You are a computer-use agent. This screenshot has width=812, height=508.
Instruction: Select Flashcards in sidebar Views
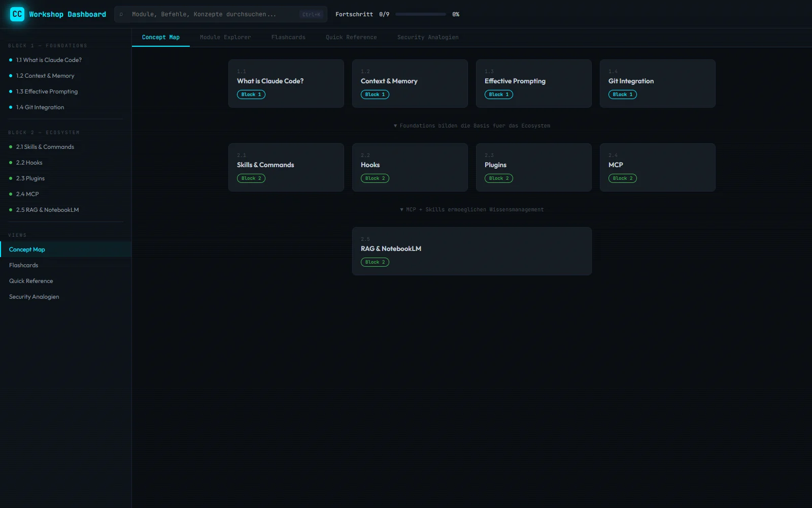tap(66, 265)
